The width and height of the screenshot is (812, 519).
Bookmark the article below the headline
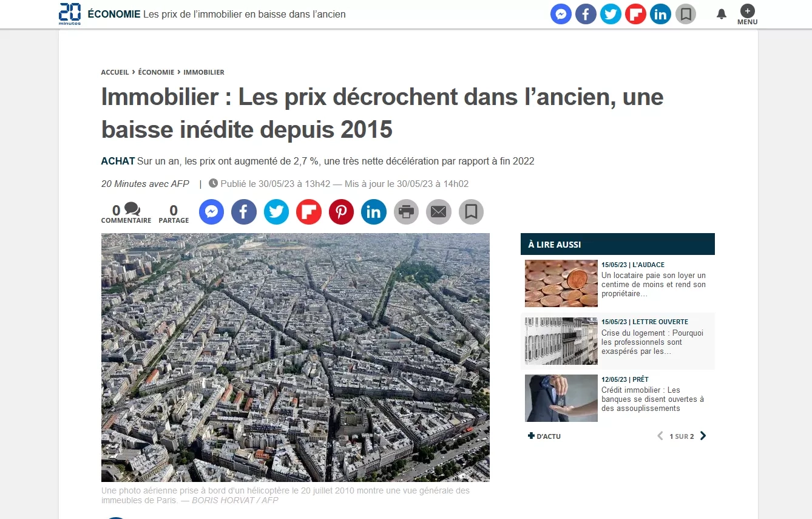pyautogui.click(x=471, y=212)
